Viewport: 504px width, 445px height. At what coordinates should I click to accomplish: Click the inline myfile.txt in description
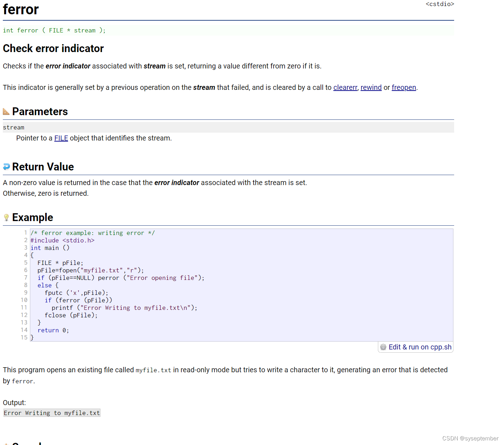click(x=153, y=370)
